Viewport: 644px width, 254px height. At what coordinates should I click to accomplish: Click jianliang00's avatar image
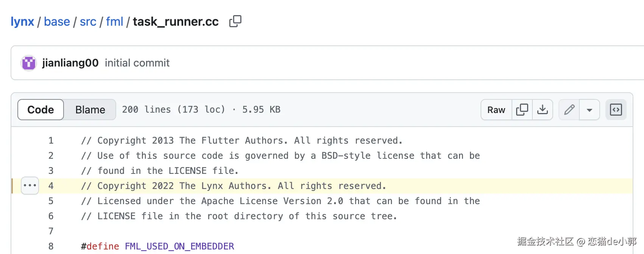(29, 63)
